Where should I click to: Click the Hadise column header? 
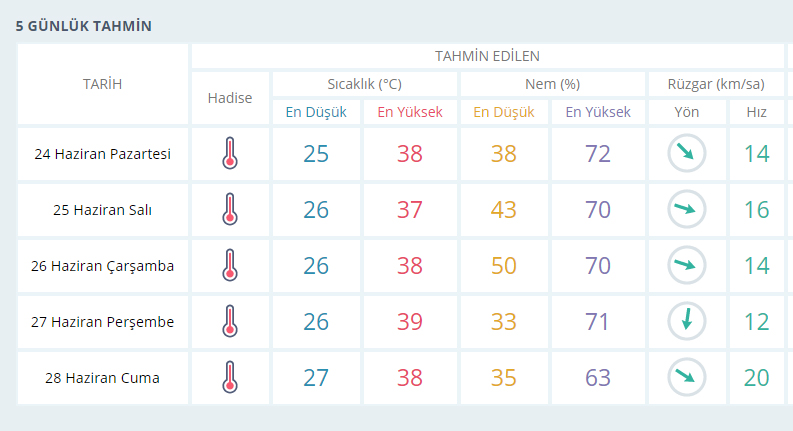tap(230, 98)
